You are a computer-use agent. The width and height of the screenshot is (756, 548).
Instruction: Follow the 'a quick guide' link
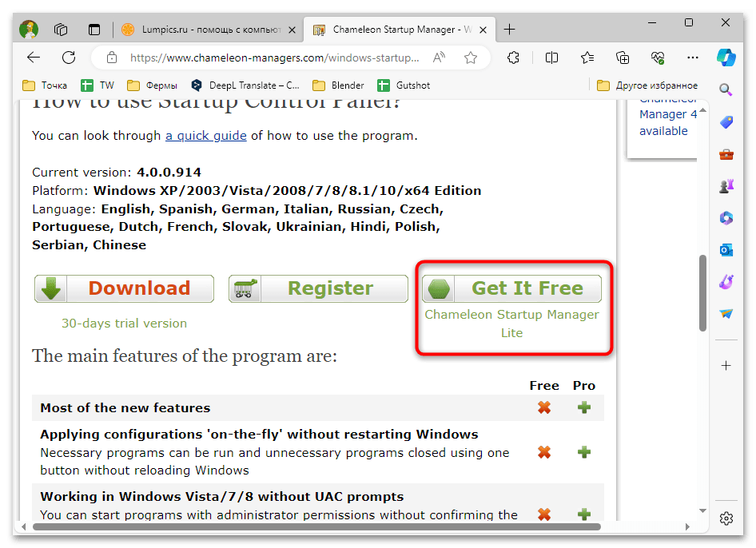point(205,136)
